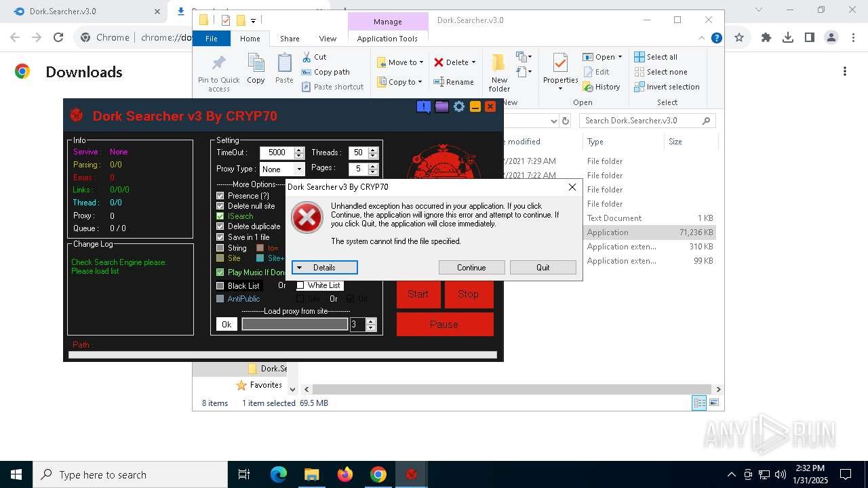Switch to the View ribbon tab
The image size is (868, 488).
click(x=328, y=39)
